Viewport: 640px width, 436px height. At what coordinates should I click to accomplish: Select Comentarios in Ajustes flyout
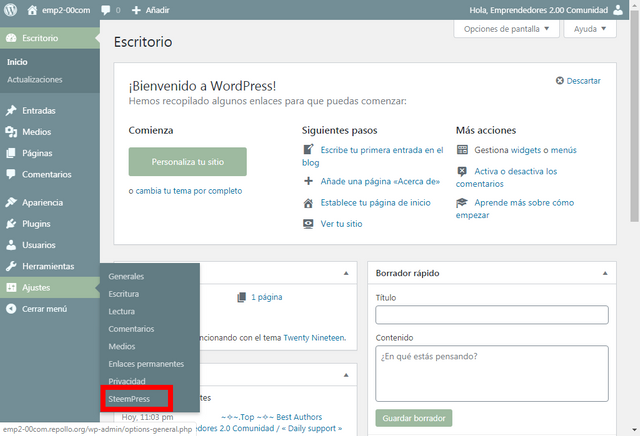click(131, 329)
